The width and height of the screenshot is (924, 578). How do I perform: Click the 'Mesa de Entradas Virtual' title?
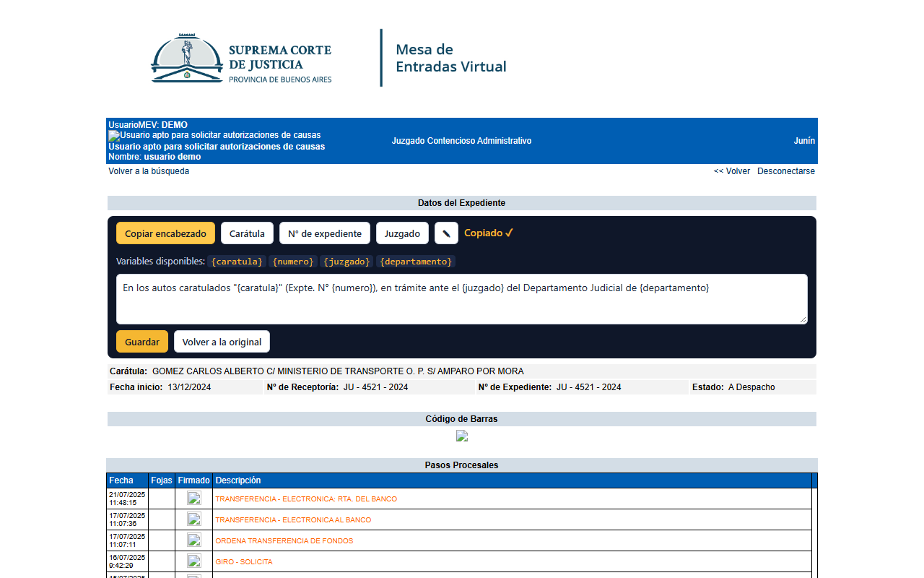(451, 58)
